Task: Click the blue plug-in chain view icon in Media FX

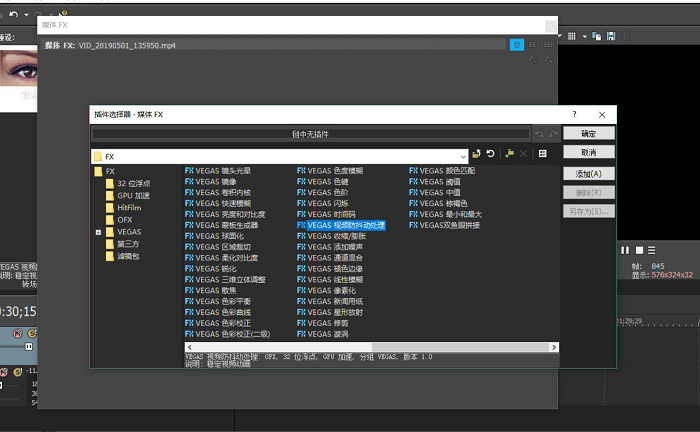Action: click(x=517, y=45)
